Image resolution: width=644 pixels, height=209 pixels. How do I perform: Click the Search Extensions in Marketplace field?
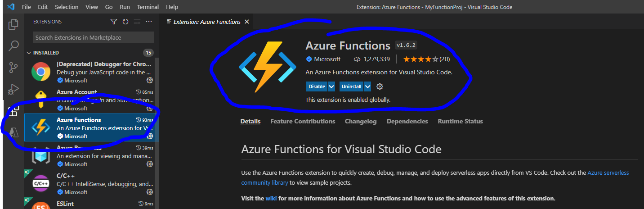pos(94,37)
